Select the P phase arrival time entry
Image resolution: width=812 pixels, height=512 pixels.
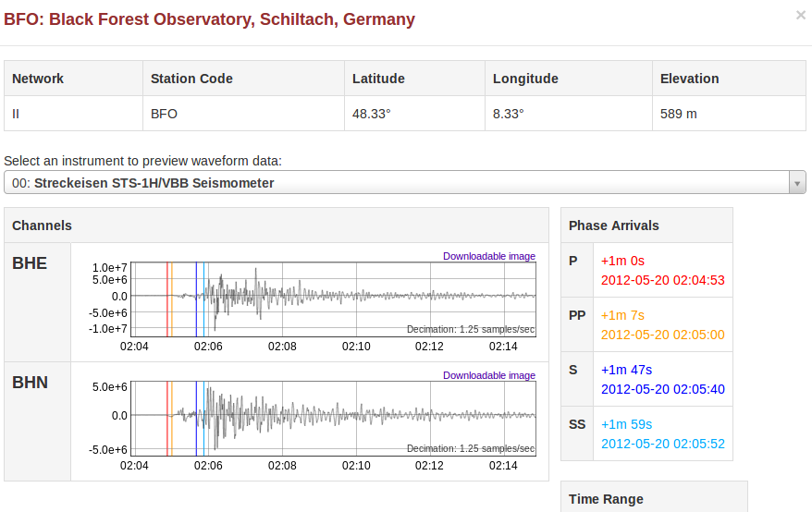(662, 271)
